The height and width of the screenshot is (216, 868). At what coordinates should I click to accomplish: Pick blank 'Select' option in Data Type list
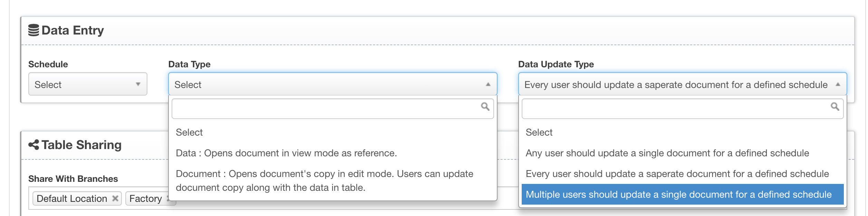[189, 132]
